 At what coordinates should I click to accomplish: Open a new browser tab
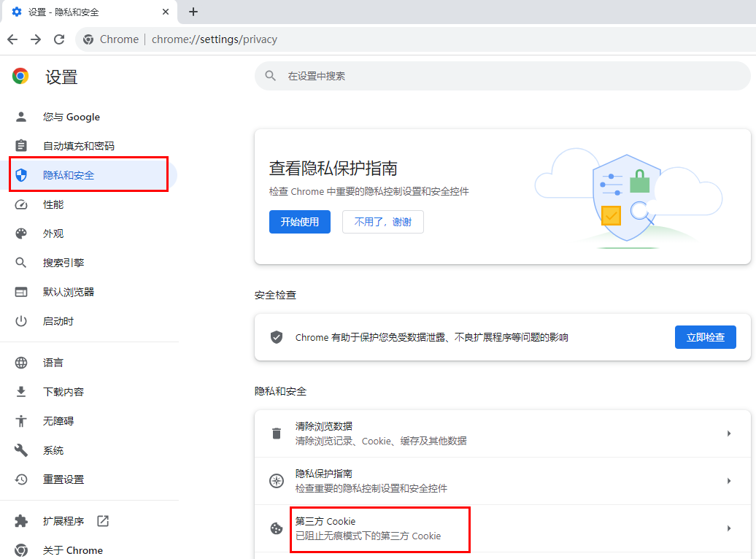coord(193,12)
